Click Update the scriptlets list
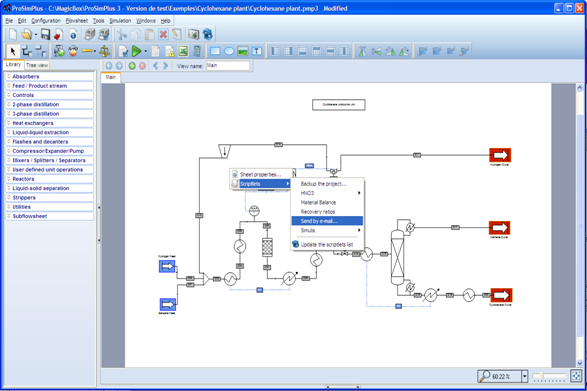Image resolution: width=587 pixels, height=391 pixels. [x=327, y=245]
